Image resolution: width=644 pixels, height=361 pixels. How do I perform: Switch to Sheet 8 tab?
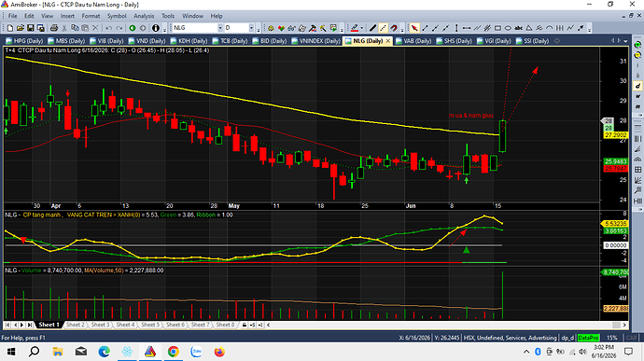[225, 325]
